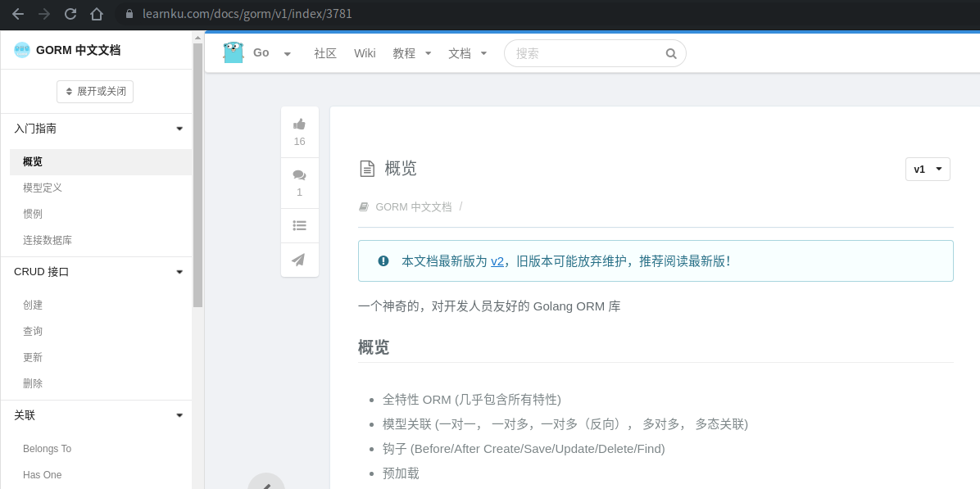Viewport: 980px width, 489px height.
Task: Open the Wiki nav item
Action: [x=365, y=53]
